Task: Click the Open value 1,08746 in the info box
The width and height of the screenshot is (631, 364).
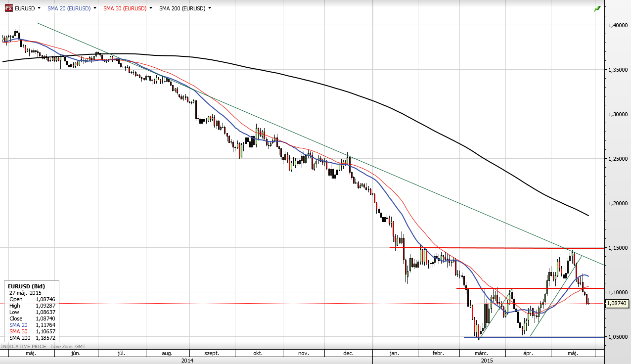Action: [x=45, y=299]
